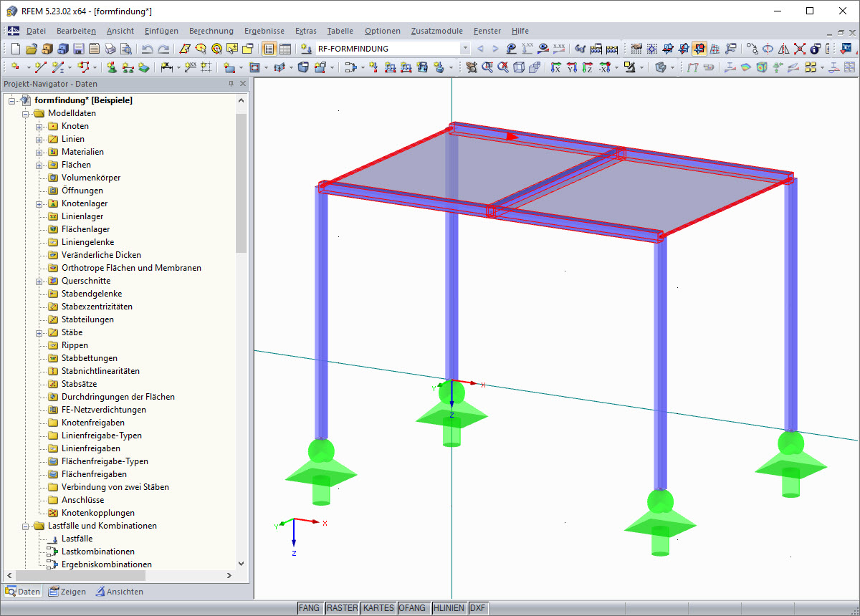
Task: Click the red X delete icon
Action: coord(800,49)
